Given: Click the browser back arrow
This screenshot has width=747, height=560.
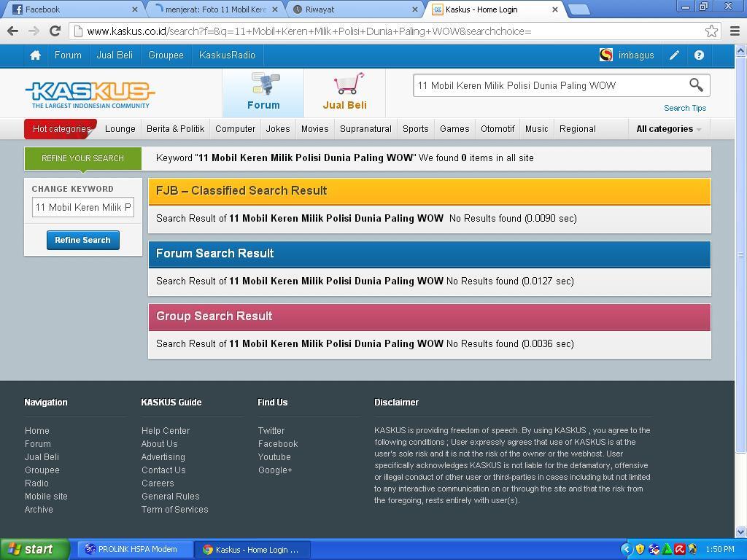Looking at the screenshot, I should (13, 31).
